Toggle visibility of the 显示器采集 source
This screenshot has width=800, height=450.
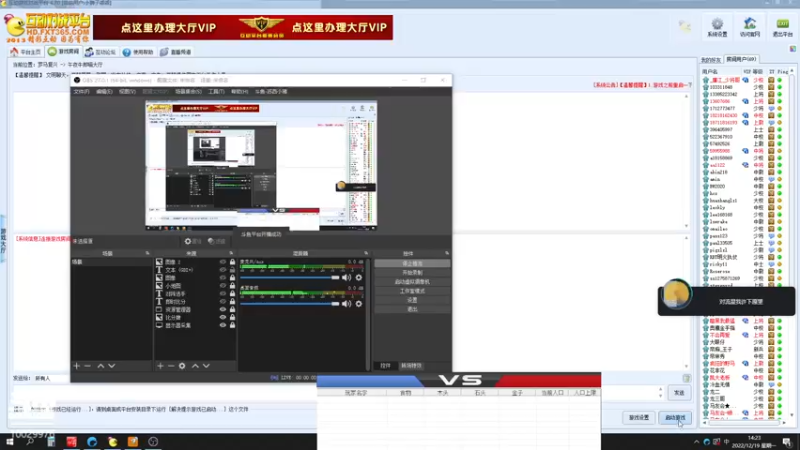(222, 325)
